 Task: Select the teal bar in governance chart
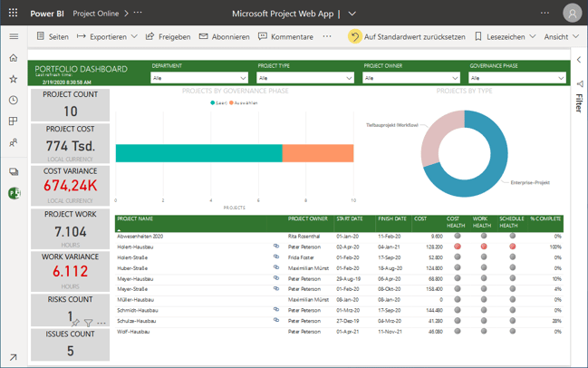tap(198, 153)
